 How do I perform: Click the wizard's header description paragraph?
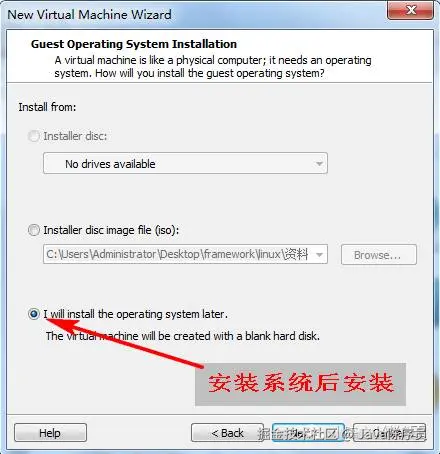tap(213, 67)
